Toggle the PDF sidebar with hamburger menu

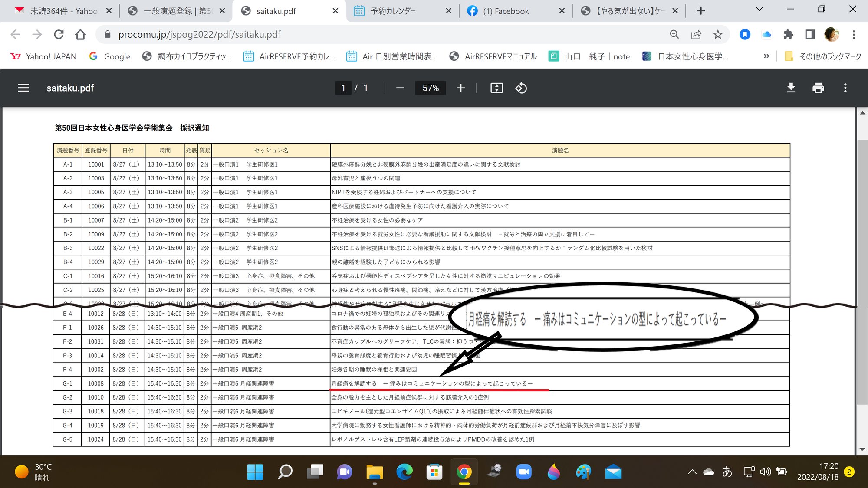tap(23, 88)
